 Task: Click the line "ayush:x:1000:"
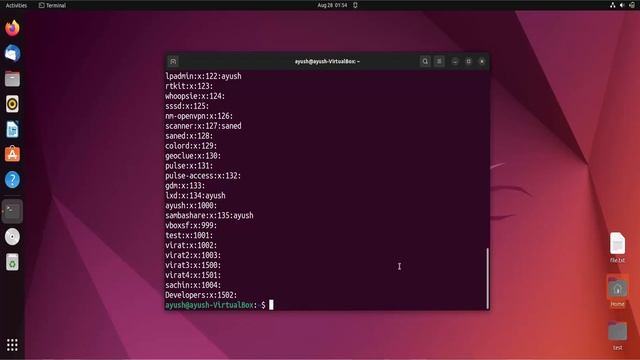(191, 205)
